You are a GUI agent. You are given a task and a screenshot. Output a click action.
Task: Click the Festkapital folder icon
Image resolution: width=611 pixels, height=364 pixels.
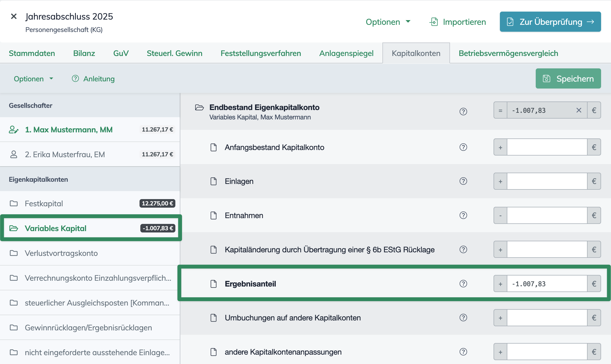tap(14, 204)
